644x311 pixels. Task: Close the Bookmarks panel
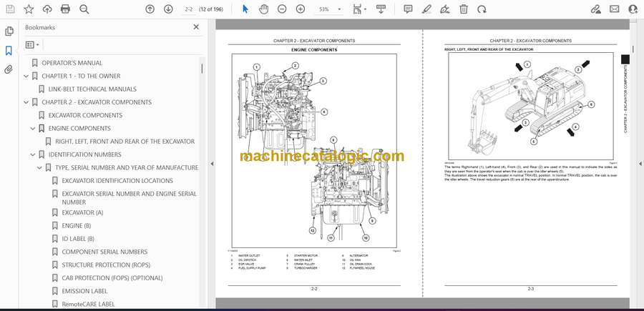(196, 27)
